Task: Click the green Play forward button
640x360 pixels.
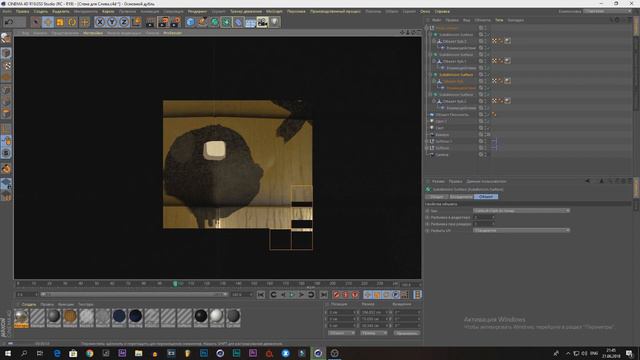Action: 292,295
